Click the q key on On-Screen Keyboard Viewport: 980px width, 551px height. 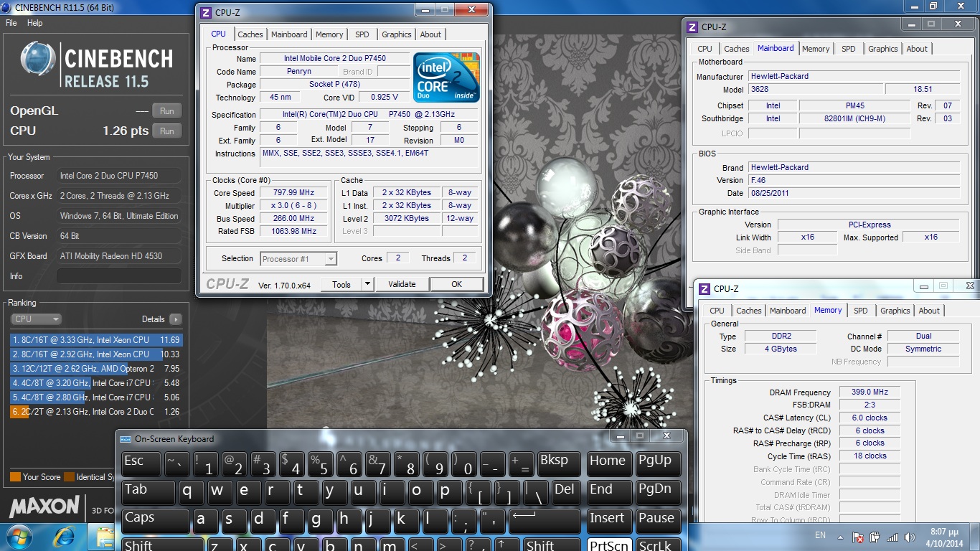(192, 491)
